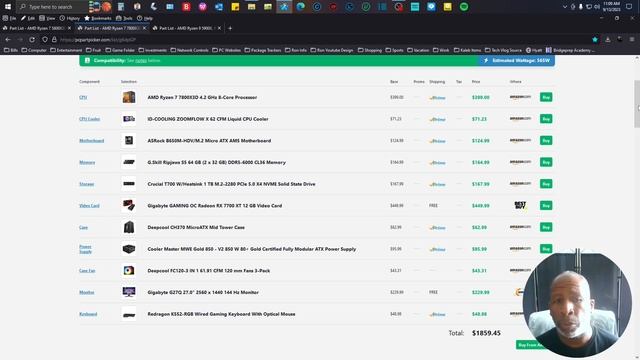The width and height of the screenshot is (640, 360).
Task: Show hidden system tray icons
Action: click(x=564, y=7)
